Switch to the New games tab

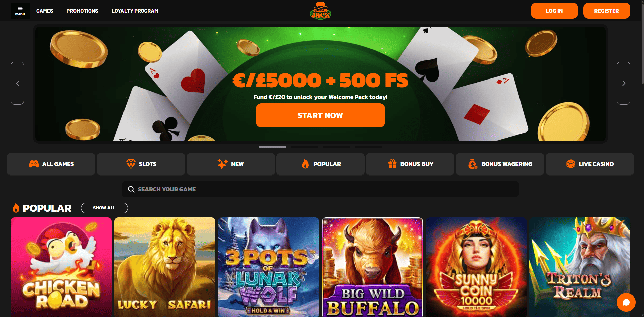[231, 164]
